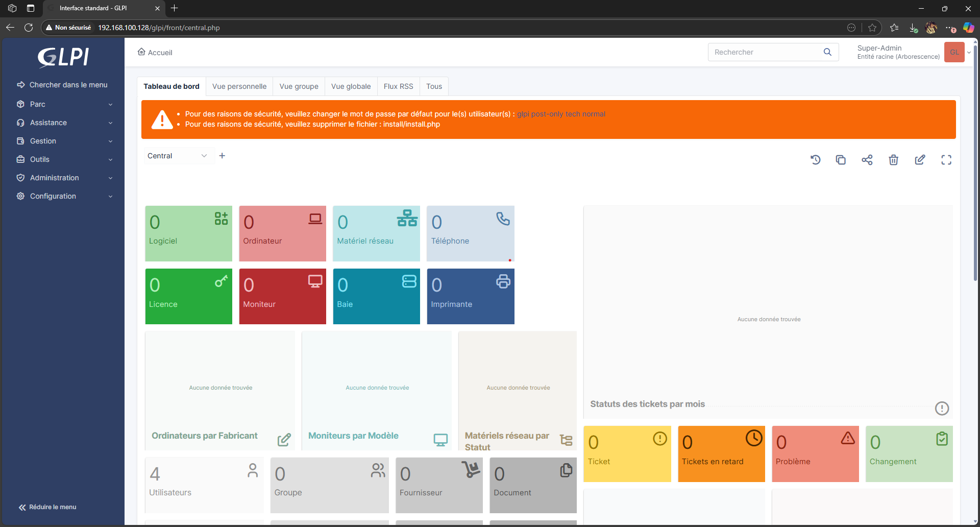Switch to the Vue personnelle tab

point(239,86)
